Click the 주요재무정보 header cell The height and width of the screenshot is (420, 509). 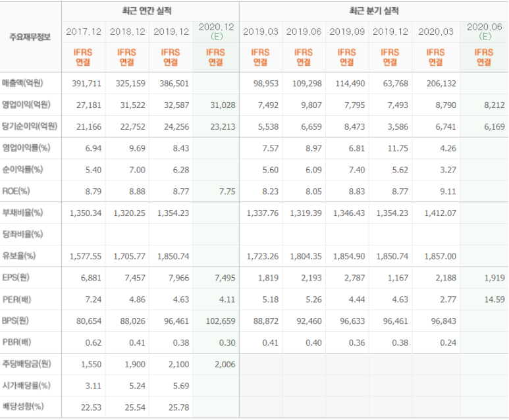(30, 37)
